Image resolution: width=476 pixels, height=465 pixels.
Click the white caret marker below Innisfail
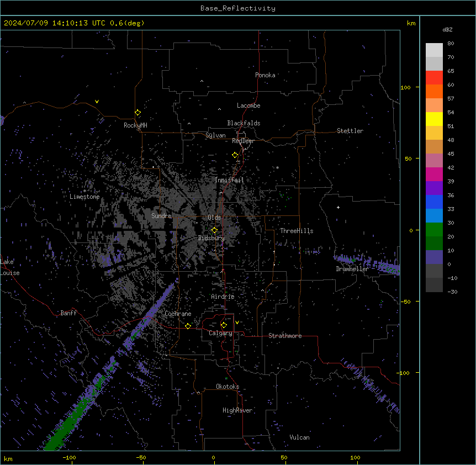point(221,192)
